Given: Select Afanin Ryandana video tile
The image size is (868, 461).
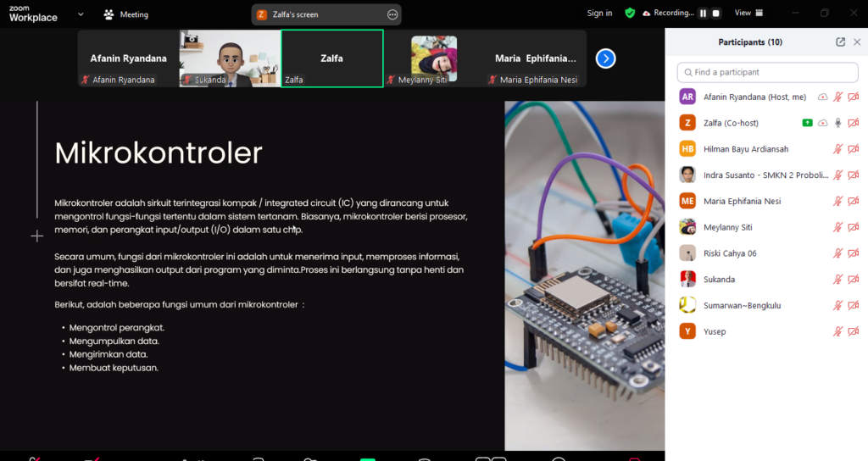Looking at the screenshot, I should point(129,58).
